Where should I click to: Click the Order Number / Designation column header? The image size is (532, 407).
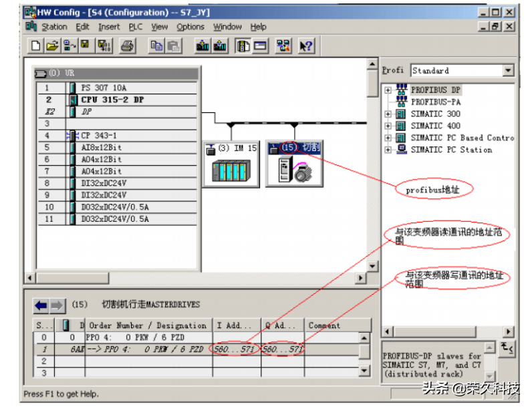pyautogui.click(x=148, y=325)
